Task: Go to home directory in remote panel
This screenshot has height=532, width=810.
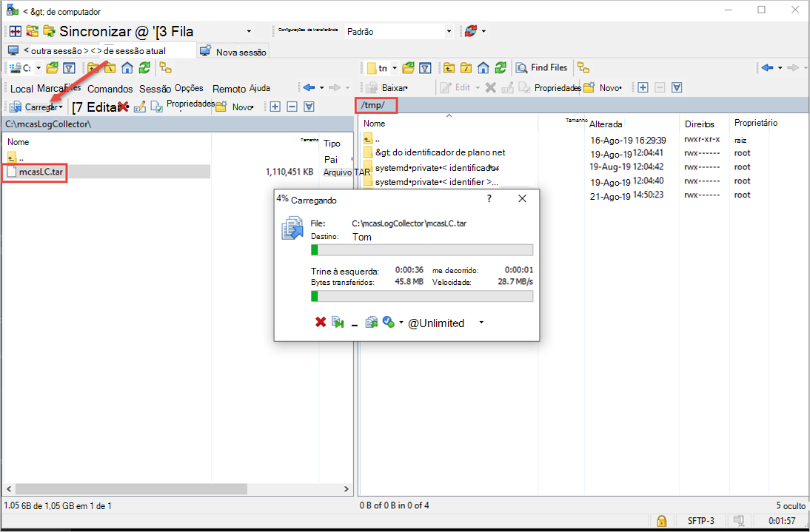Action: tap(483, 67)
